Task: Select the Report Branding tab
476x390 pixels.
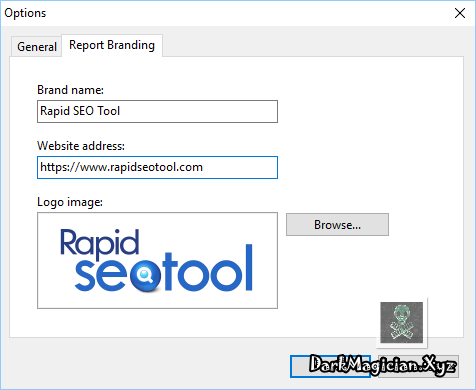Action: click(x=112, y=45)
